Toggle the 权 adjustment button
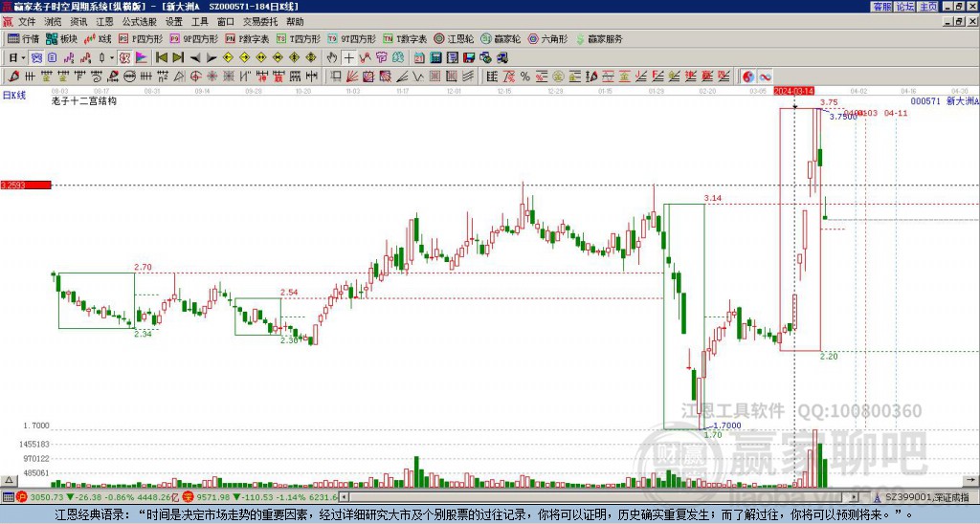This screenshot has height=524, width=980. 124,57
